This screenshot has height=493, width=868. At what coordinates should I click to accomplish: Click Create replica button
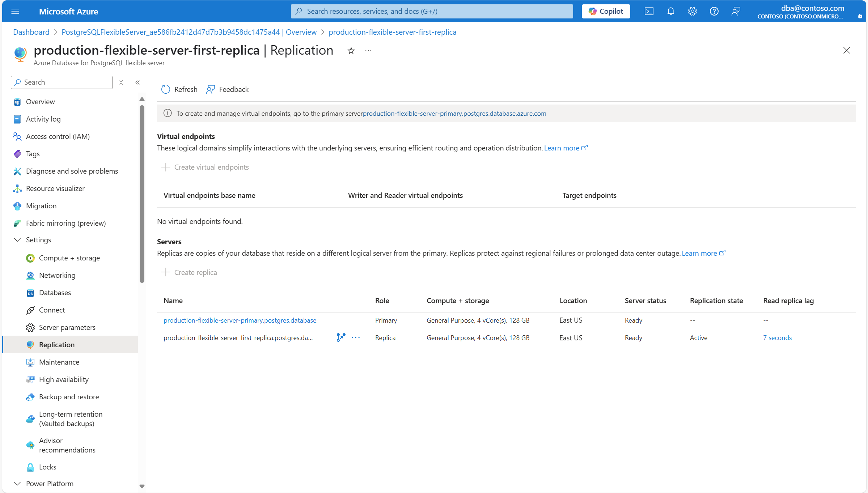[x=189, y=272]
